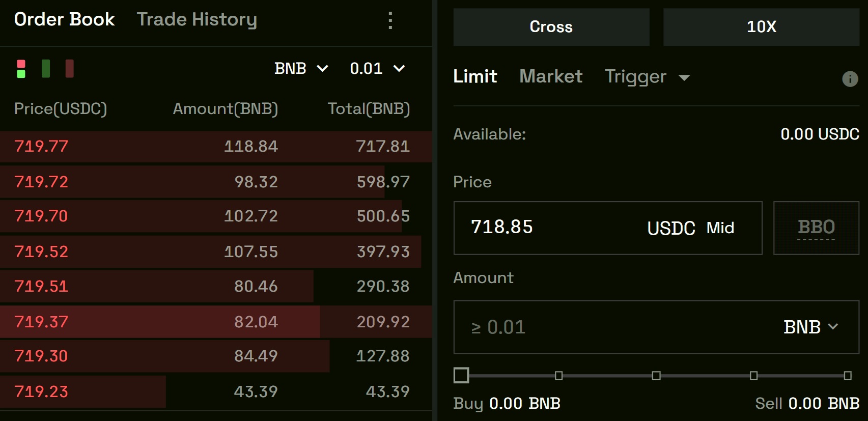Click the Amount input field
Image resolution: width=868 pixels, height=421 pixels.
point(656,327)
